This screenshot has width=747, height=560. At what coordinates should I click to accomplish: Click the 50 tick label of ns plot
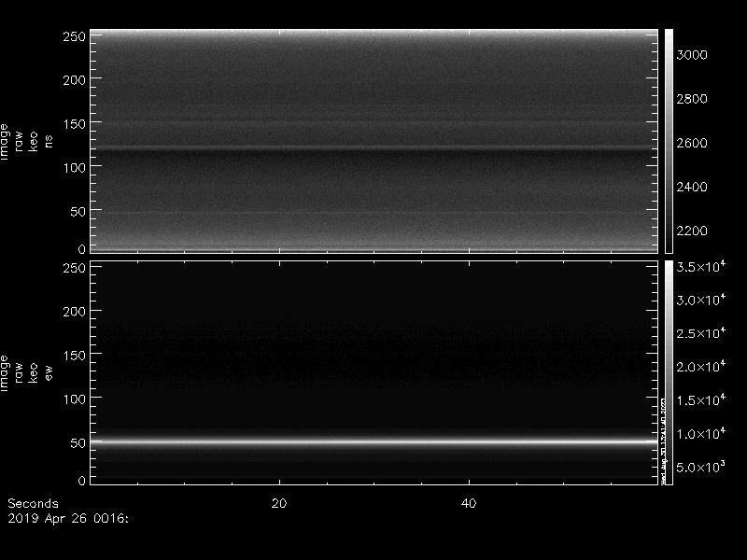[78, 212]
